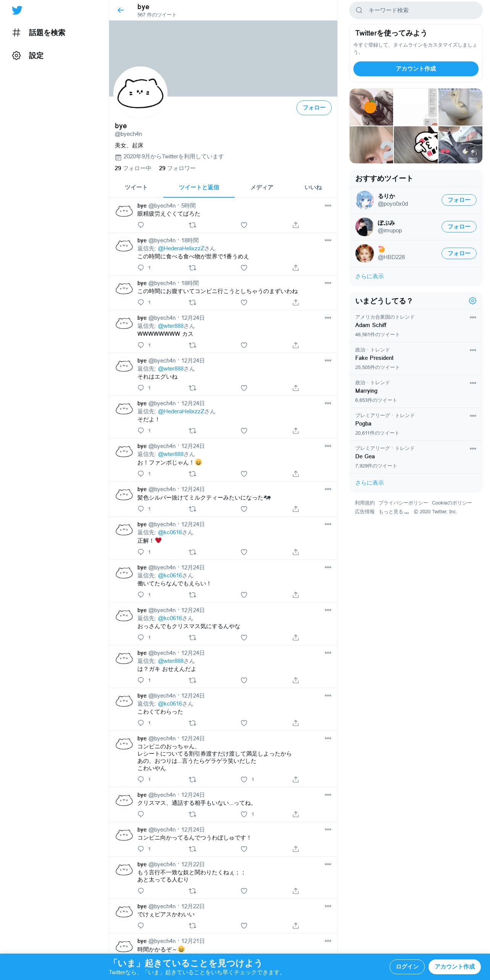This screenshot has height=980, width=490.
Task: Open the more menu on the 眼精疲労 tweet
Action: click(x=328, y=206)
